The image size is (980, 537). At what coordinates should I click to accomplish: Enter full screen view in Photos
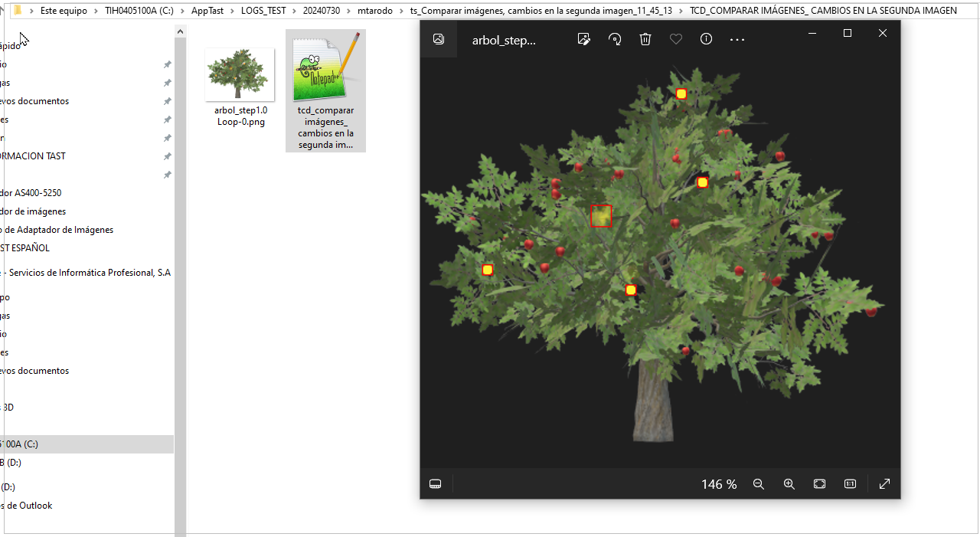(x=884, y=484)
